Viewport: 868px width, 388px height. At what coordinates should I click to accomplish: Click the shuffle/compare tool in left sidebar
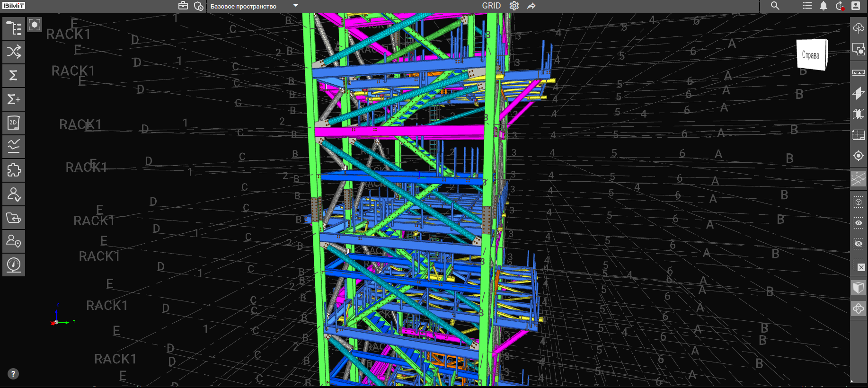pyautogui.click(x=14, y=52)
